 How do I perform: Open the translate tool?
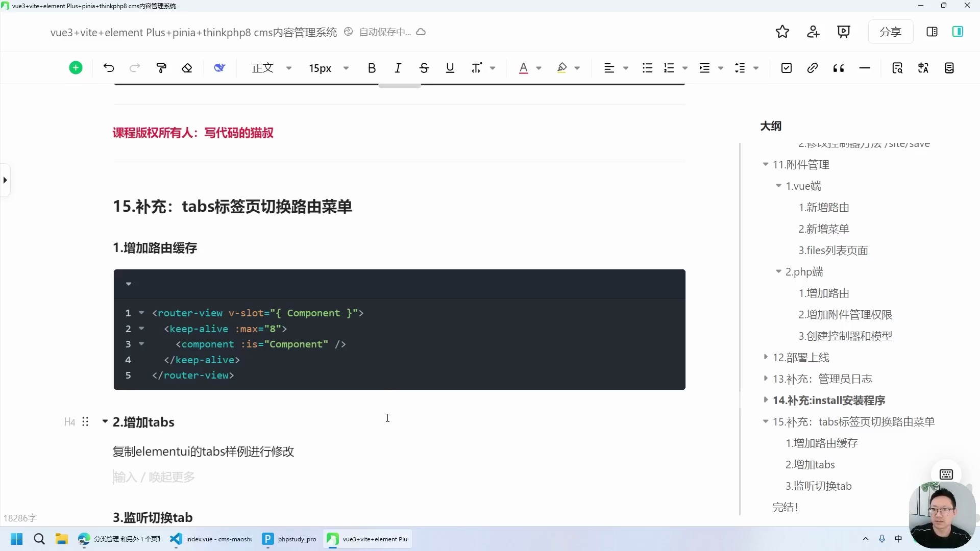(923, 68)
